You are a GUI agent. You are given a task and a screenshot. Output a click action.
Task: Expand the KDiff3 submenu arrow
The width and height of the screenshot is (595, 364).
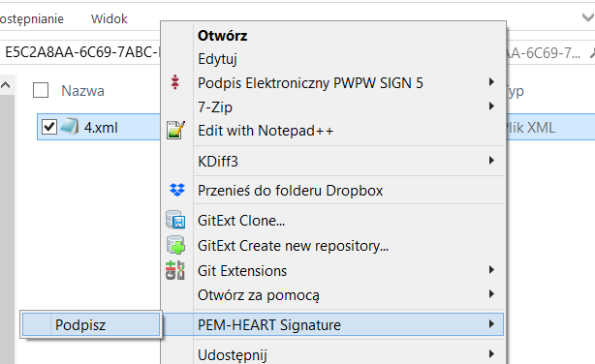click(x=491, y=161)
